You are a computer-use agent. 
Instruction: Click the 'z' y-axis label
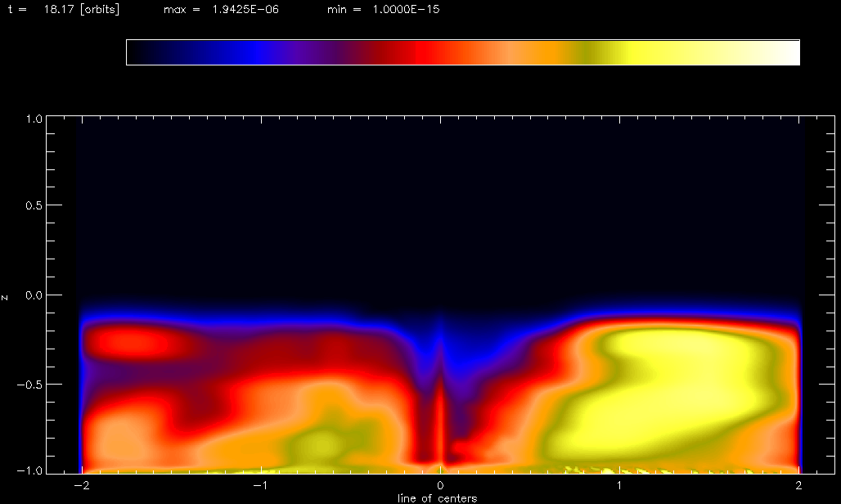tap(7, 296)
